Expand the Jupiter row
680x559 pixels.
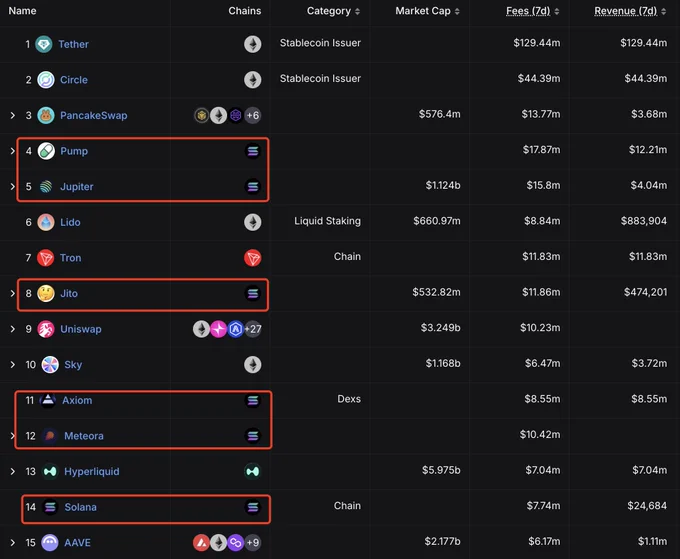[x=13, y=186]
